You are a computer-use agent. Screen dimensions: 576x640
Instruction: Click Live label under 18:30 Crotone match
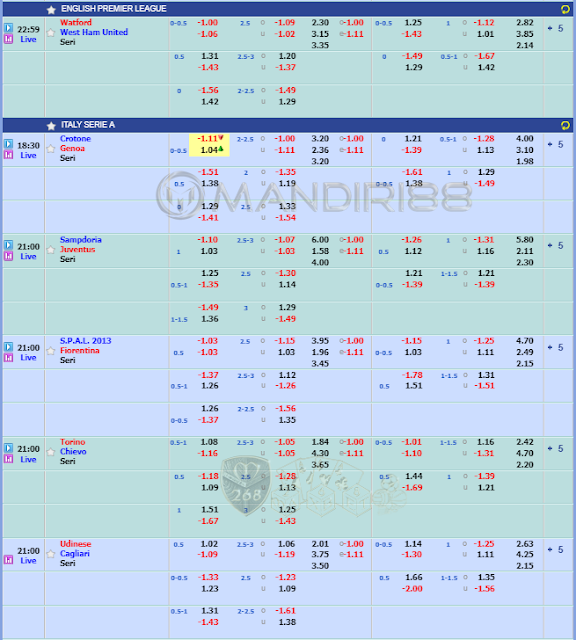(x=28, y=155)
